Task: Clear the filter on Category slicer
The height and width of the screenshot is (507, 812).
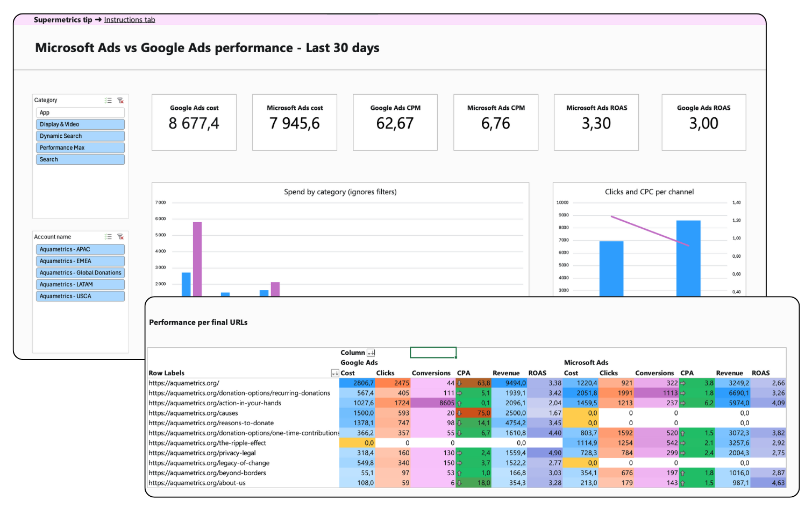Action: point(120,101)
